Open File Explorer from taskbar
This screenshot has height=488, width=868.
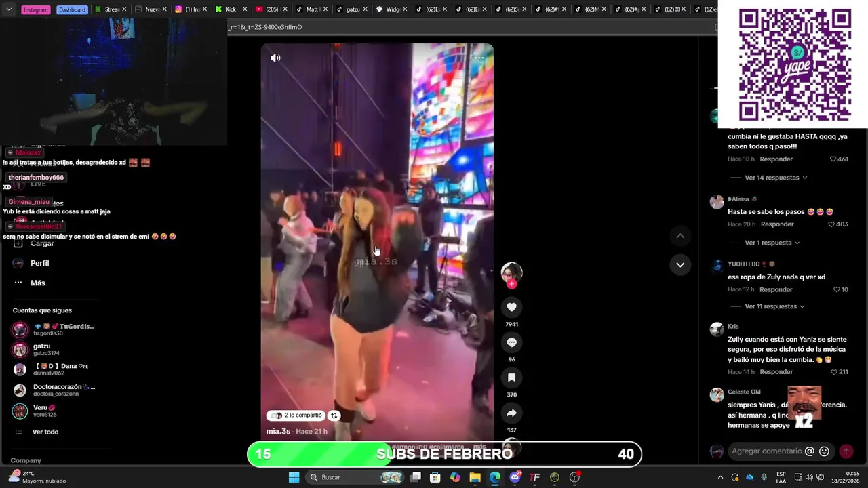tap(475, 477)
